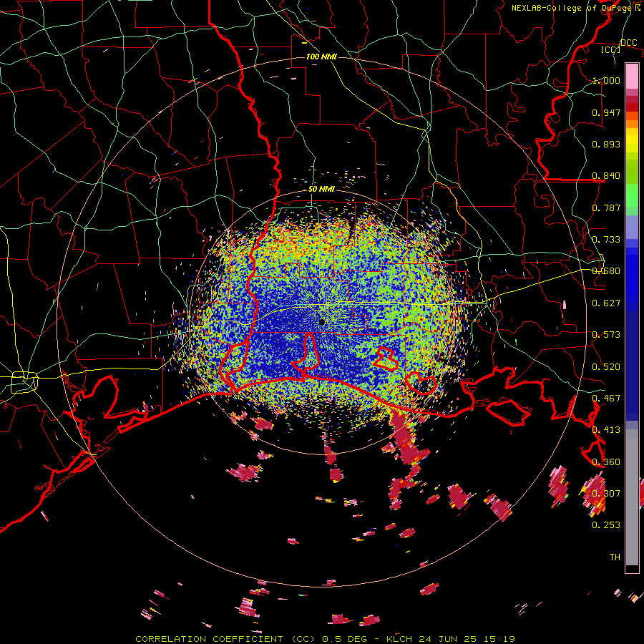
Task: Click the 0.5 DEG elevation text
Action: 346,639
